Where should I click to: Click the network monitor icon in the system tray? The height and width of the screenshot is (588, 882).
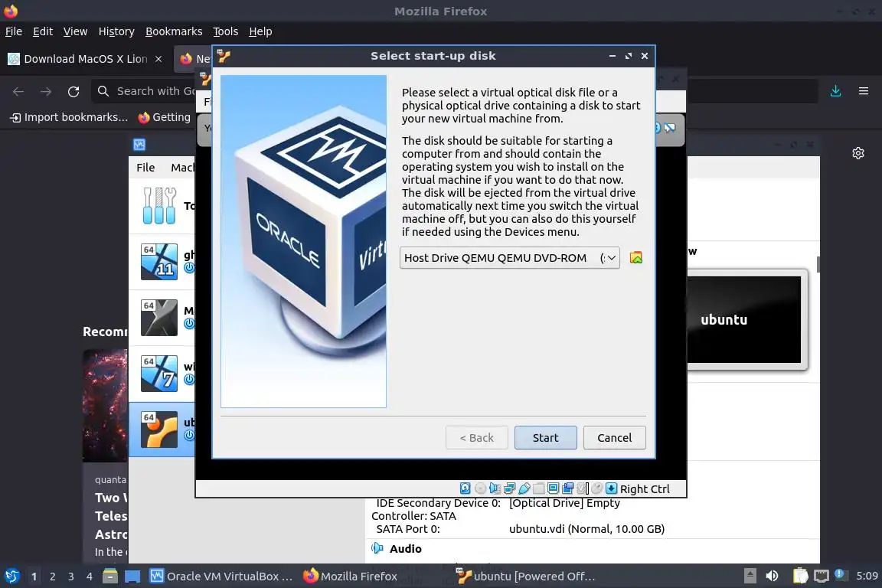point(822,576)
